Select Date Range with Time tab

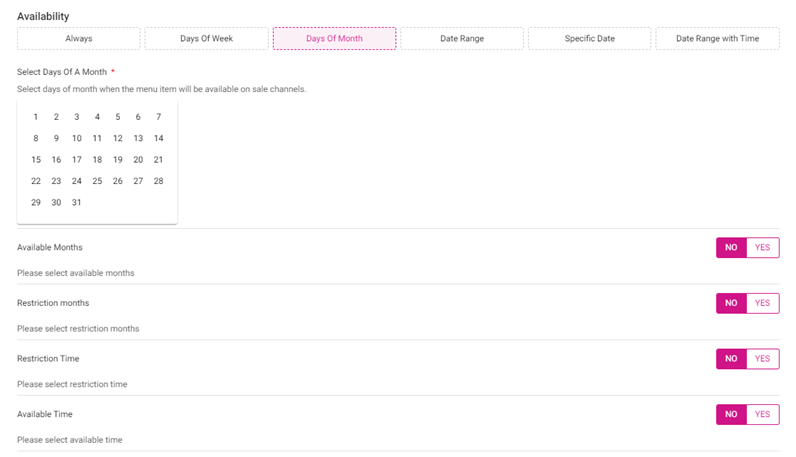click(x=717, y=39)
